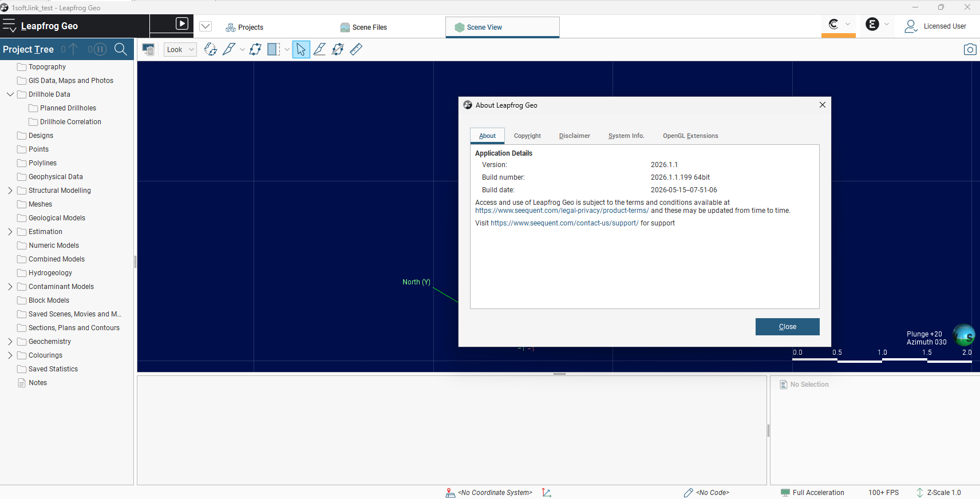Select the draw slicer line tool
980x499 pixels.
coord(229,49)
